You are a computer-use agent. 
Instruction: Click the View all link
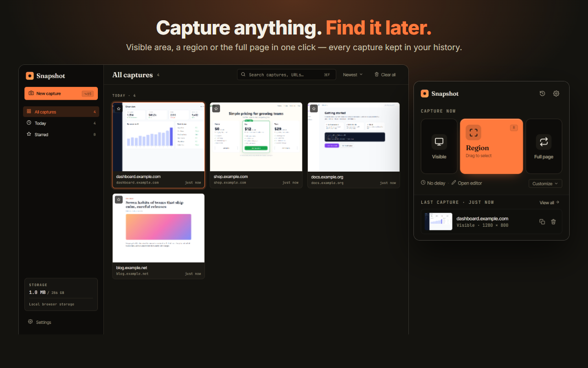(x=549, y=202)
